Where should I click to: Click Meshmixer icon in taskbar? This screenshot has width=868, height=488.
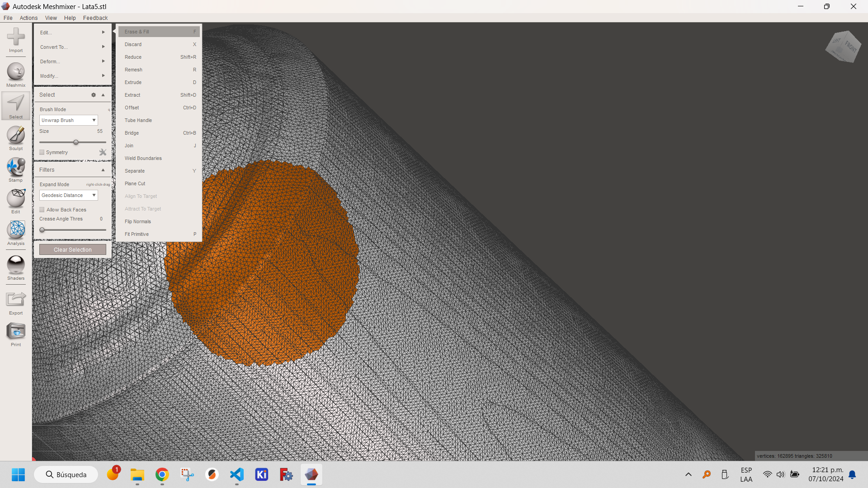point(311,474)
